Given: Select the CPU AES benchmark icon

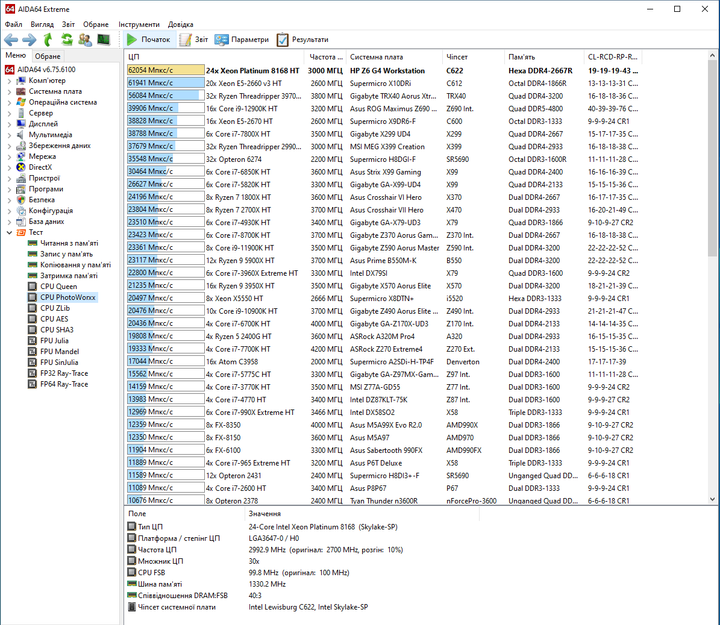Looking at the screenshot, I should click(x=32, y=319).
